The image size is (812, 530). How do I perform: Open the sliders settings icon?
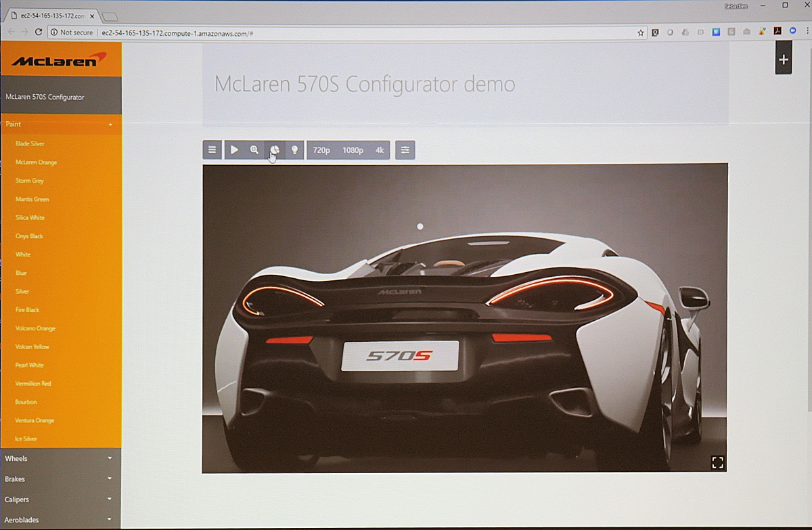coord(405,150)
